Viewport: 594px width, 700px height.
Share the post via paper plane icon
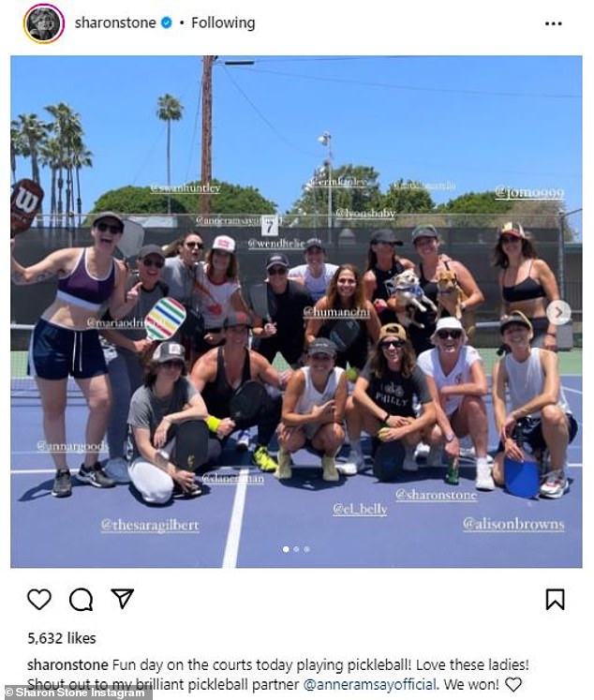click(x=123, y=599)
